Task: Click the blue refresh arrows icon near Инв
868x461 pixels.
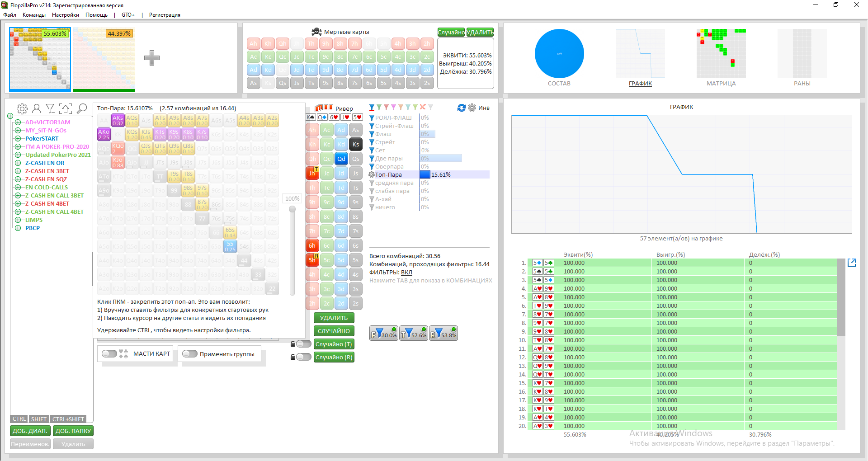Action: pyautogui.click(x=461, y=108)
